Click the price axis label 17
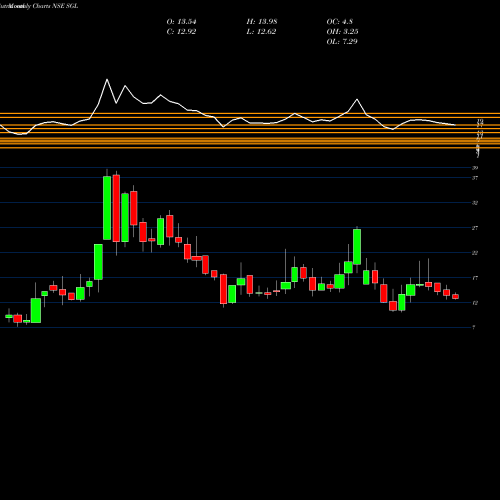 click(475, 278)
